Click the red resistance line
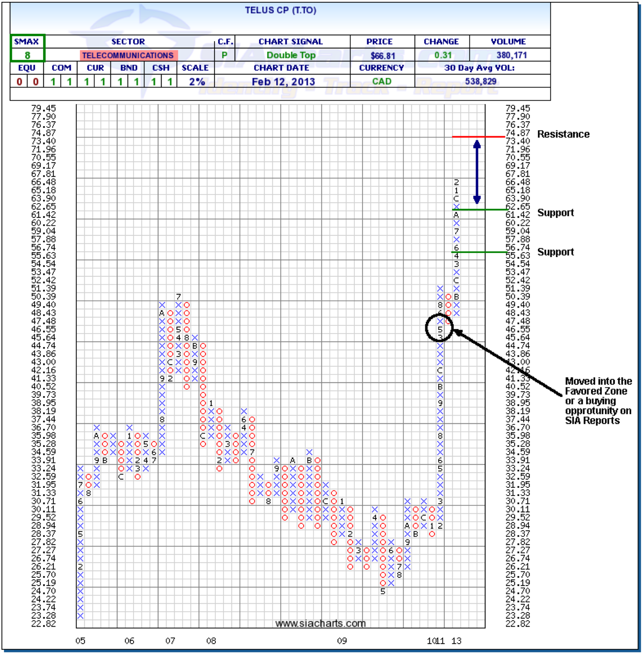This screenshot has width=644, height=656. point(478,137)
